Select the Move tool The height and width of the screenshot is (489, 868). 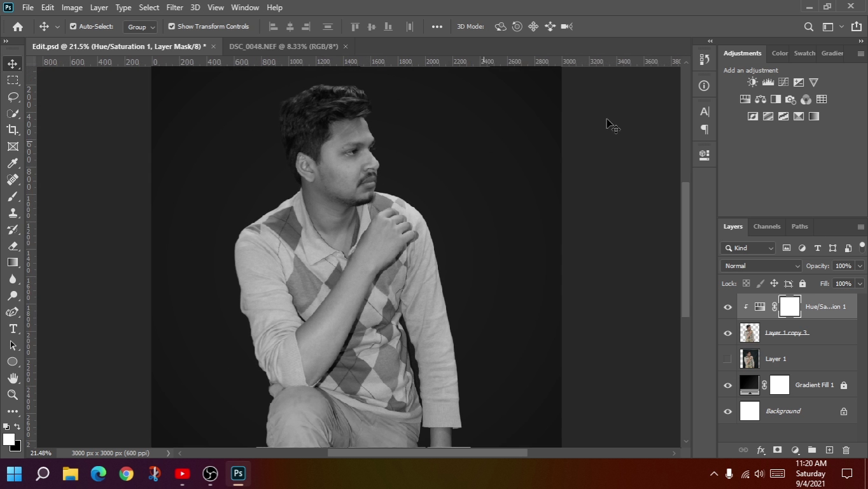pyautogui.click(x=13, y=64)
